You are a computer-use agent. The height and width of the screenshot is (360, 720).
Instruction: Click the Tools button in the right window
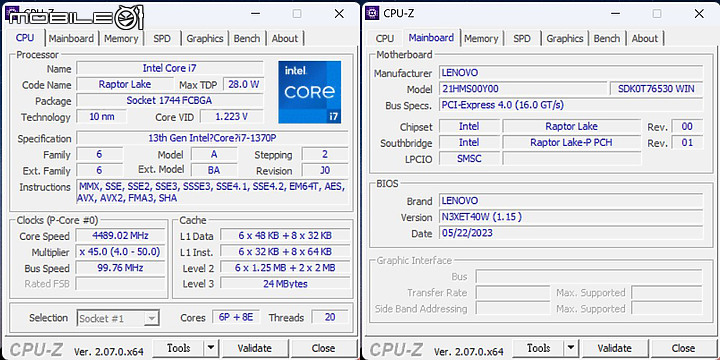(x=538, y=349)
